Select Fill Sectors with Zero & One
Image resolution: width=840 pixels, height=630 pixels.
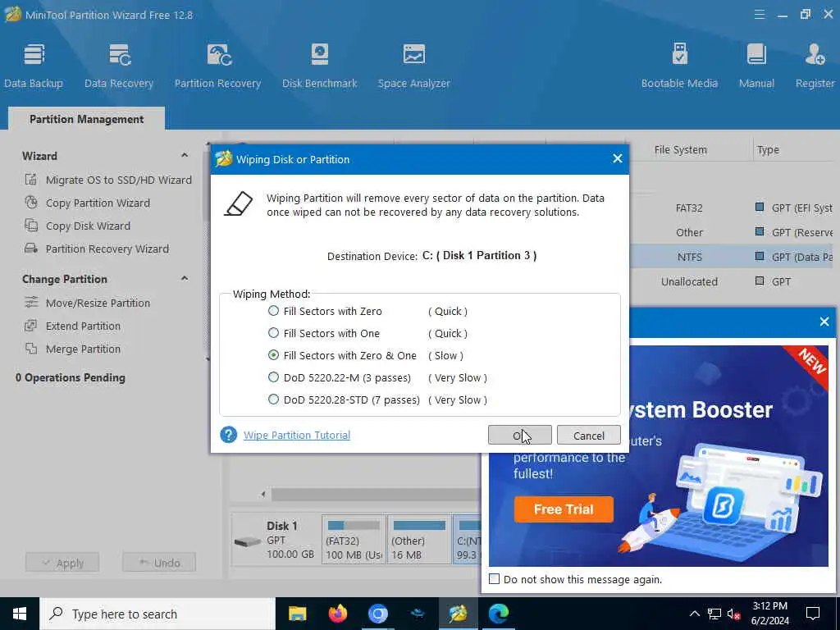tap(274, 355)
